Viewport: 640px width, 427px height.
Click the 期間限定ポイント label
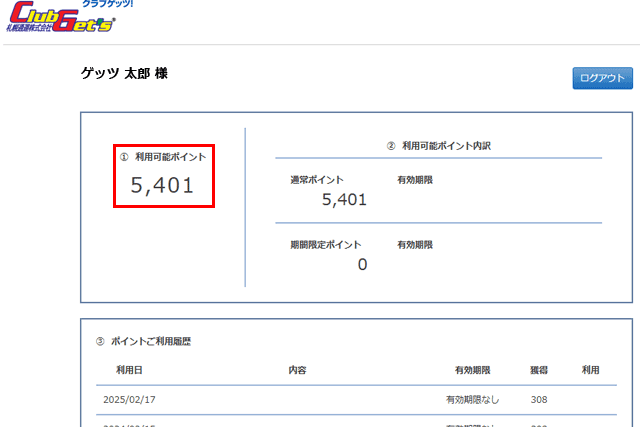click(326, 244)
